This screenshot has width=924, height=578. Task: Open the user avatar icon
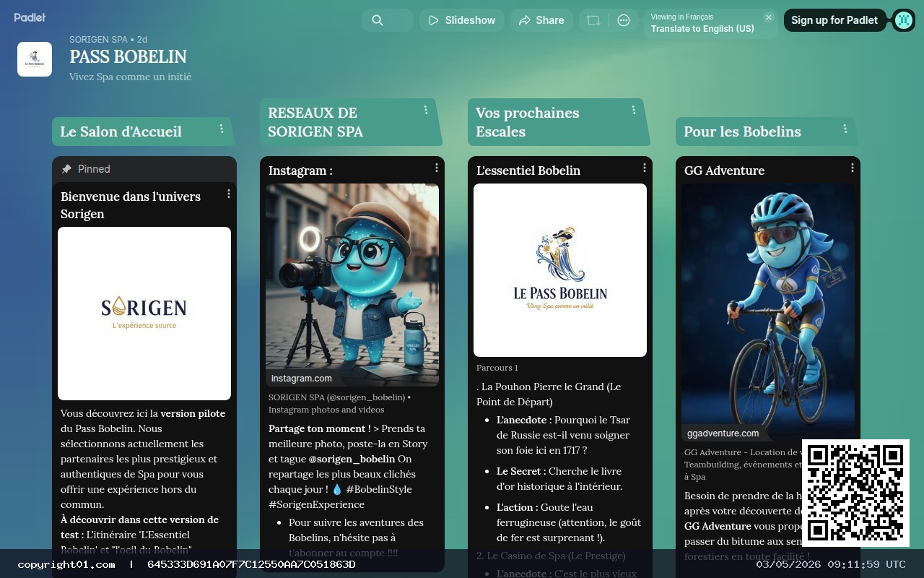coord(903,20)
